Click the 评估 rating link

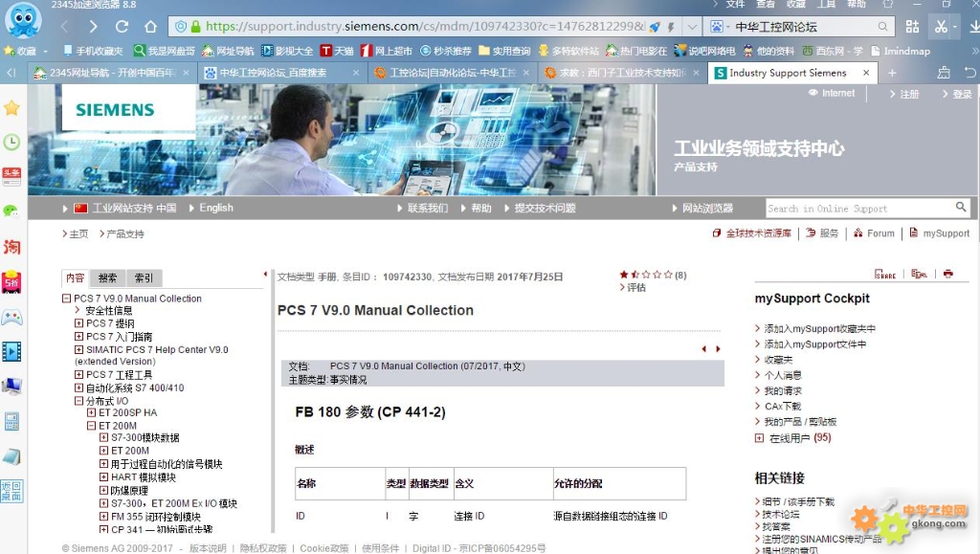[636, 287]
